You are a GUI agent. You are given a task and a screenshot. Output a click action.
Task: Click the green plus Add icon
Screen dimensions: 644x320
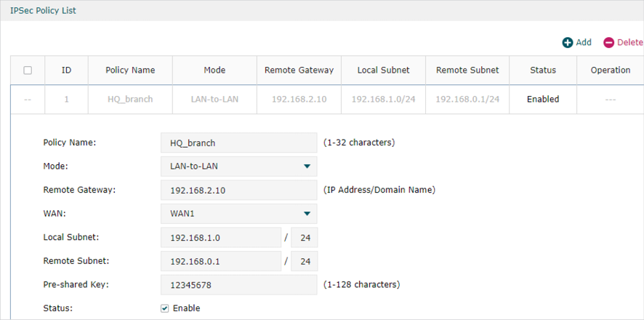[x=568, y=43]
